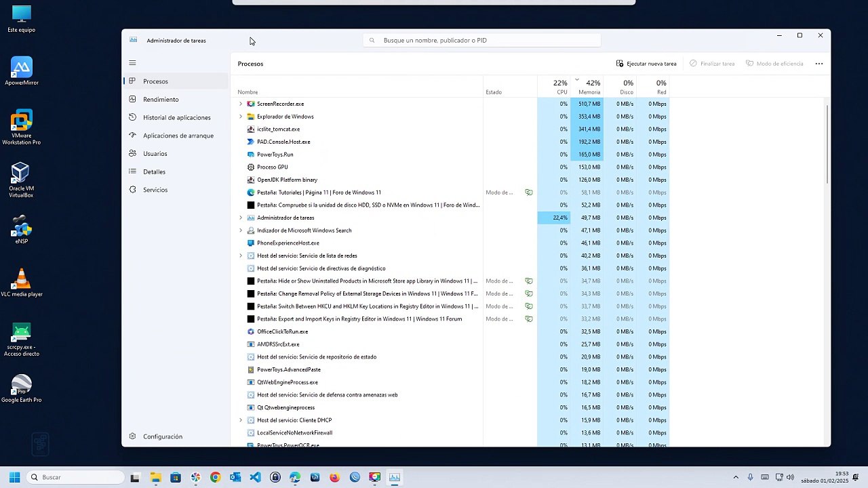This screenshot has width=868, height=488.
Task: Open Google Earth Pro desktop shortcut
Action: [x=22, y=388]
